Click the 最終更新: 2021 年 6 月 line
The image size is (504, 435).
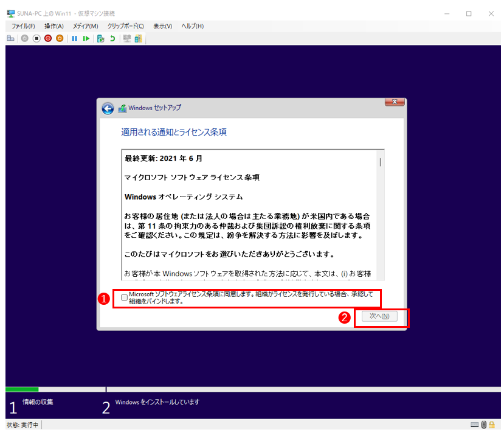164,158
